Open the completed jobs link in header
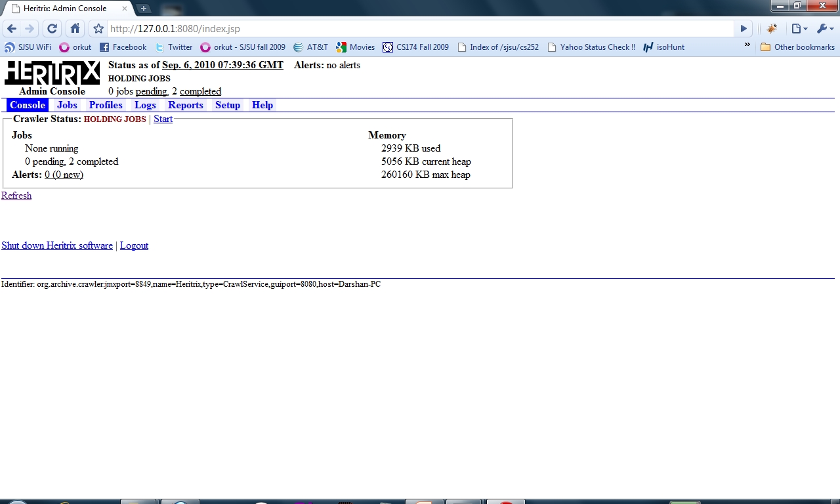Image resolution: width=840 pixels, height=504 pixels. 200,91
